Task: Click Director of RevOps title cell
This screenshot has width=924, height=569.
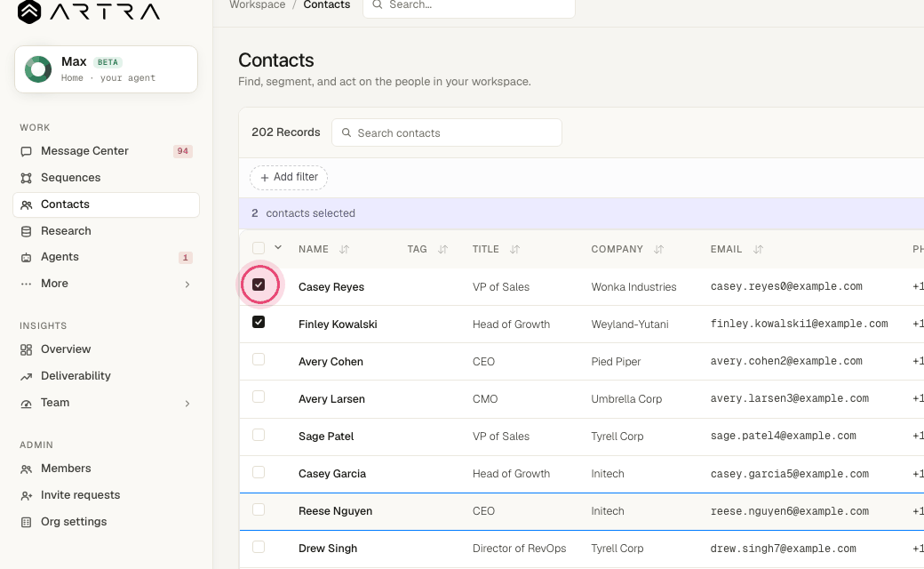Action: pos(519,549)
